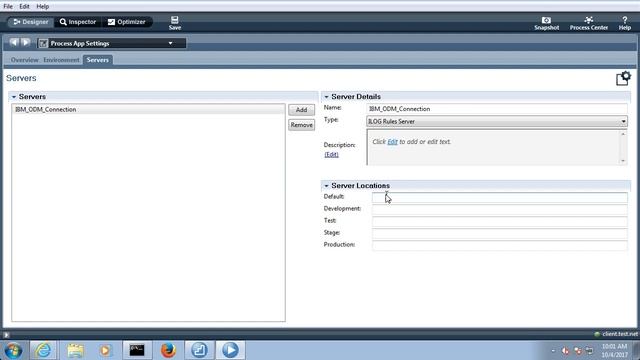Click the blue play-button taskbar icon
This screenshot has width=640, height=360.
230,350
